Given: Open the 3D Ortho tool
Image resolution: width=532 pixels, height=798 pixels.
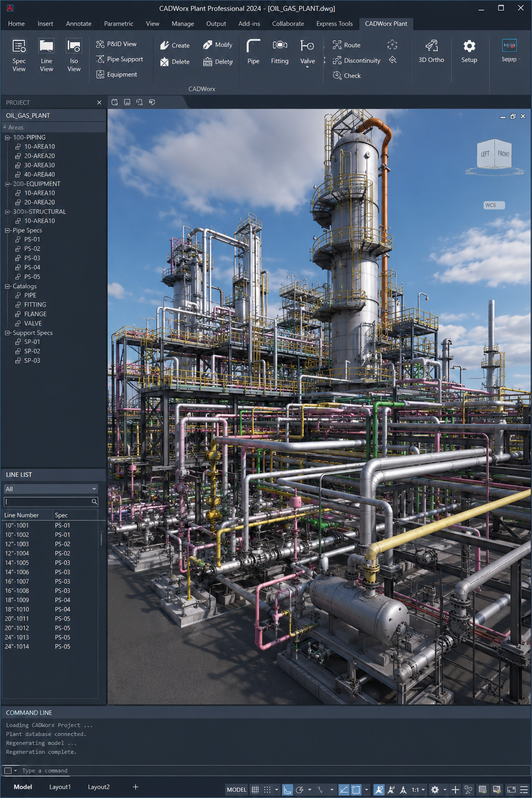Looking at the screenshot, I should [x=431, y=51].
